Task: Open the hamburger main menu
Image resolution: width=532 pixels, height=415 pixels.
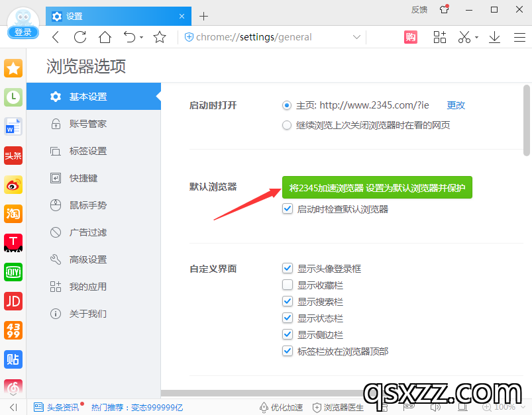Action: coord(519,37)
